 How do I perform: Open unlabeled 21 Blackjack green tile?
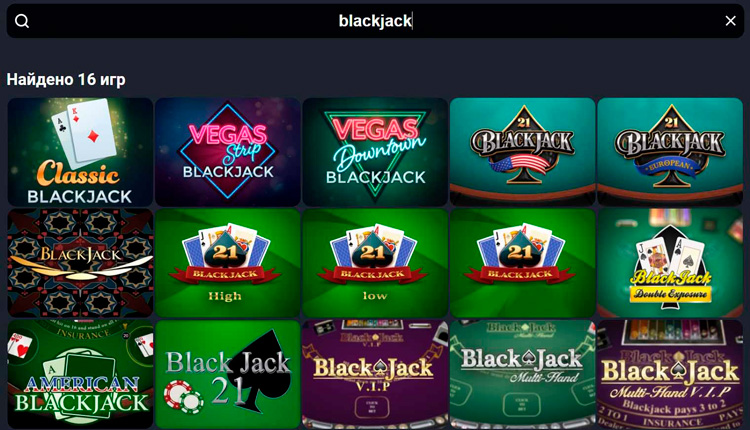coord(522,263)
